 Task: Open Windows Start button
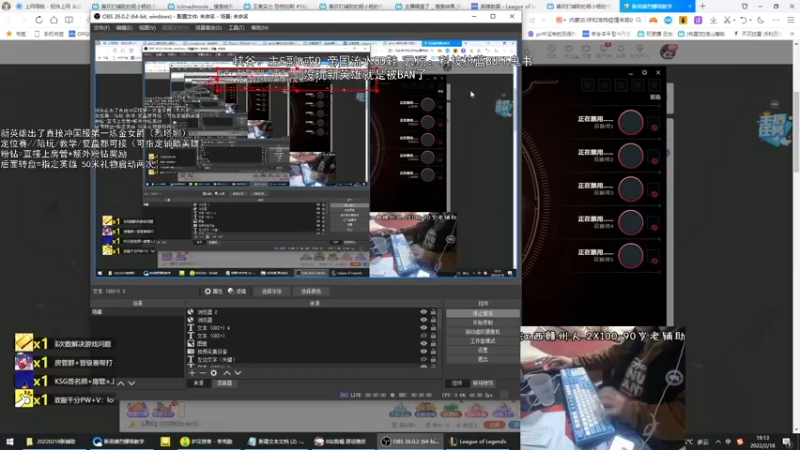pos(9,441)
